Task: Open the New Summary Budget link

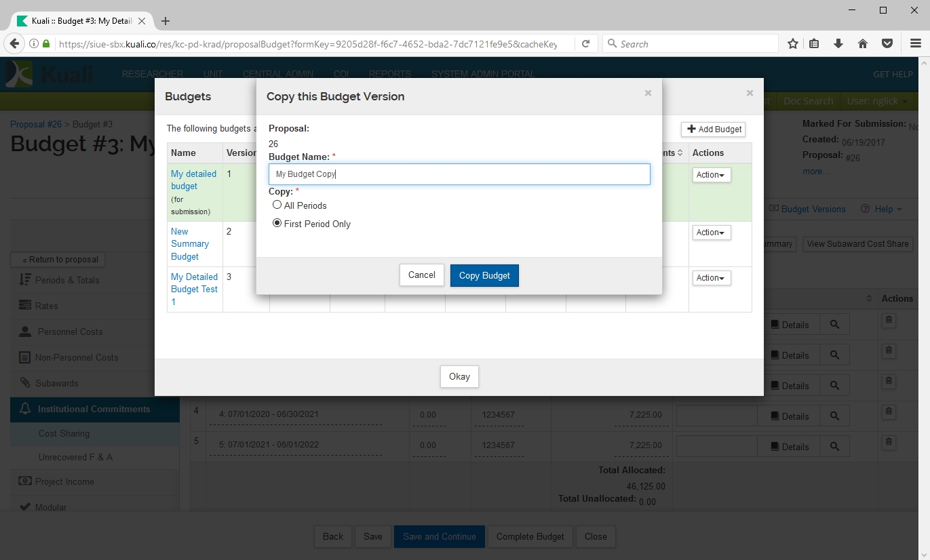Action: [x=189, y=244]
